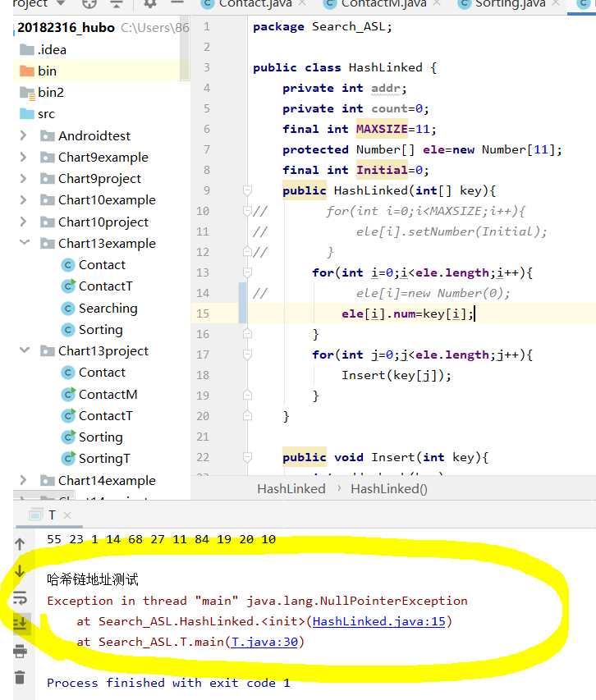
Task: Close the Contact.java tab
Action: click(x=303, y=3)
